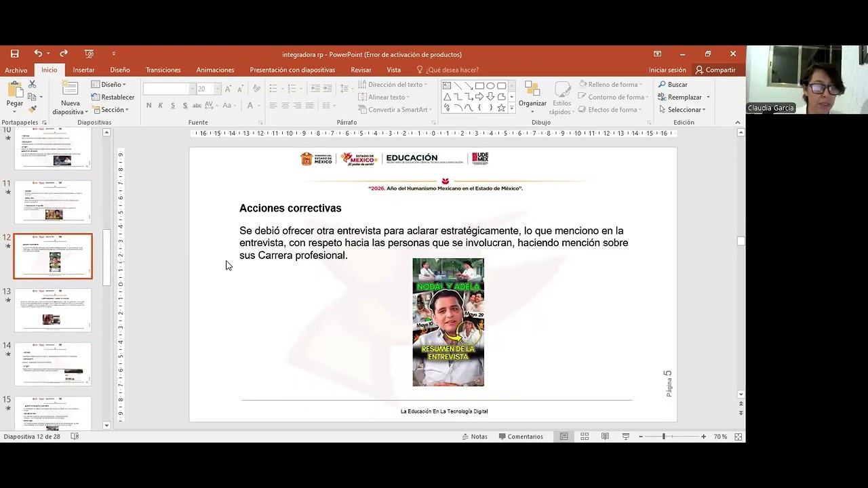Image resolution: width=868 pixels, height=488 pixels.
Task: Insert a text box from shapes gallery
Action: (x=447, y=86)
